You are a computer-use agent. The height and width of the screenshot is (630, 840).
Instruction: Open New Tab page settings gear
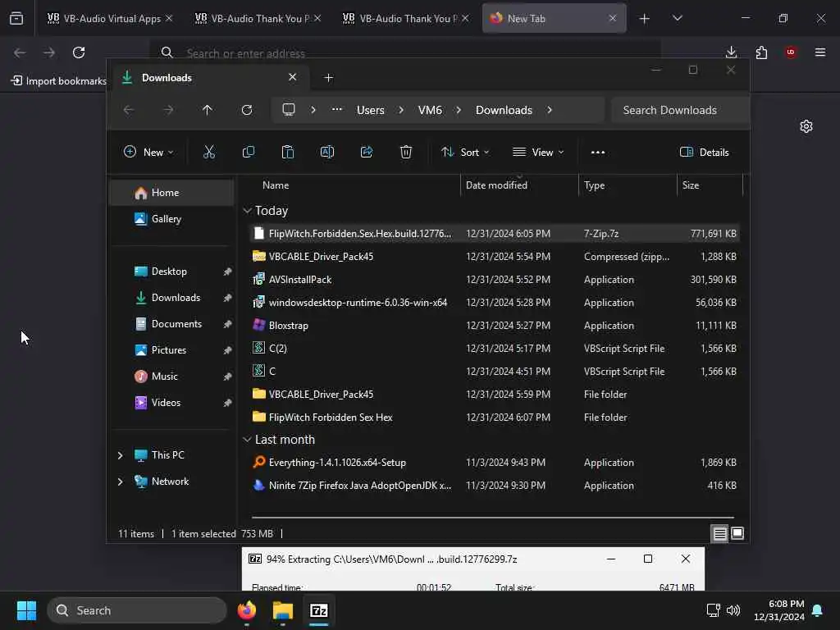806,126
